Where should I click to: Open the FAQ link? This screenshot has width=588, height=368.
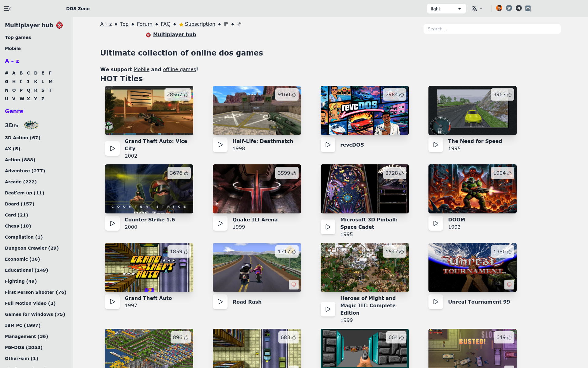point(165,24)
